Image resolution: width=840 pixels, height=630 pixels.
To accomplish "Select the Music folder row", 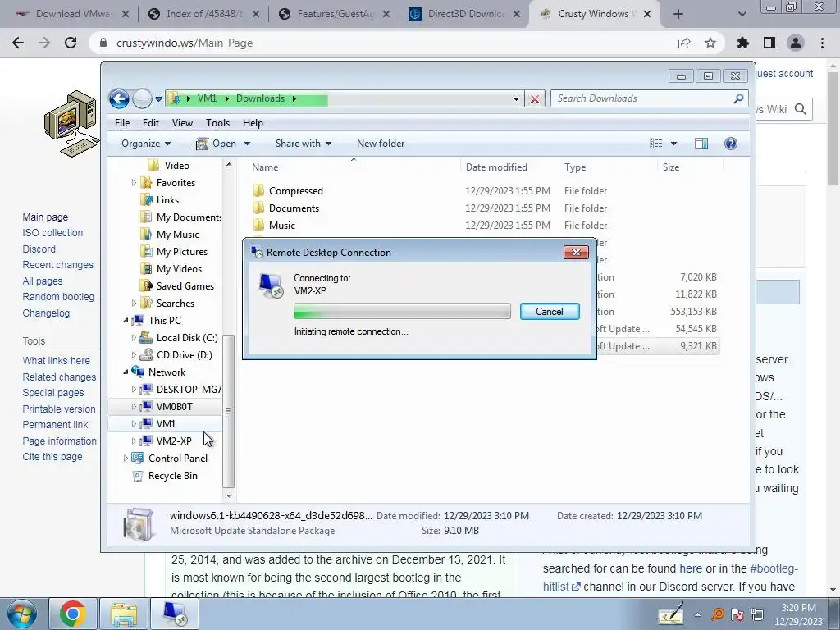I will tap(484, 225).
